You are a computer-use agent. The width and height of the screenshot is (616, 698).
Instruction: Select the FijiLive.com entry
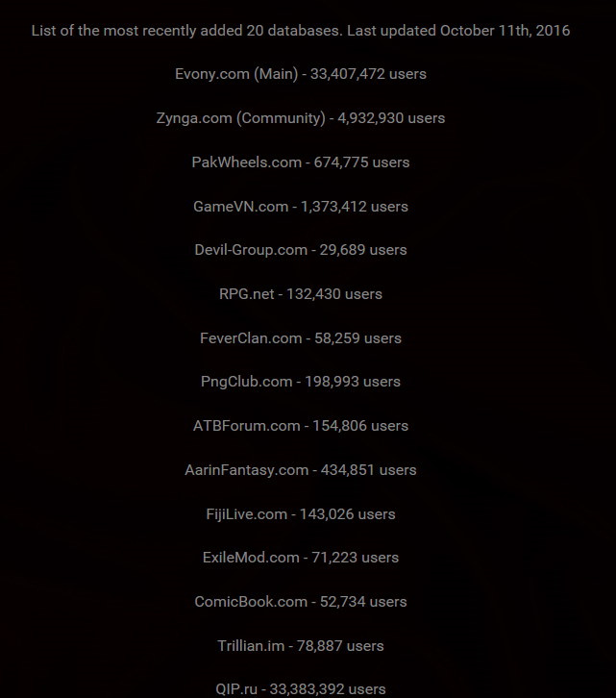pyautogui.click(x=301, y=514)
